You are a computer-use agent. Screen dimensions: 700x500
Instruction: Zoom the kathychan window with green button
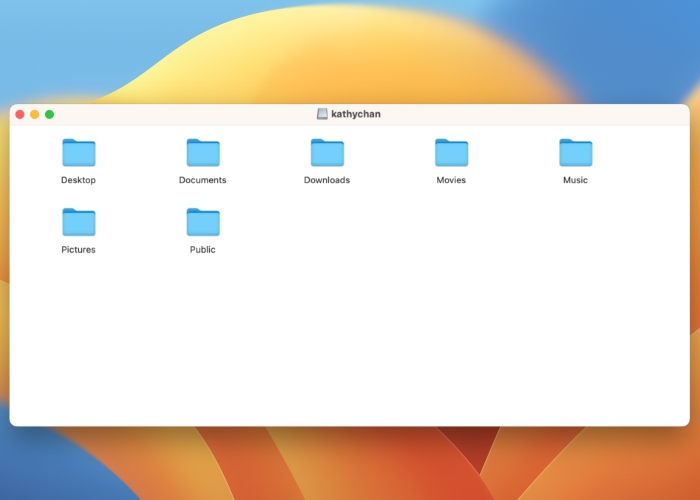(x=50, y=114)
